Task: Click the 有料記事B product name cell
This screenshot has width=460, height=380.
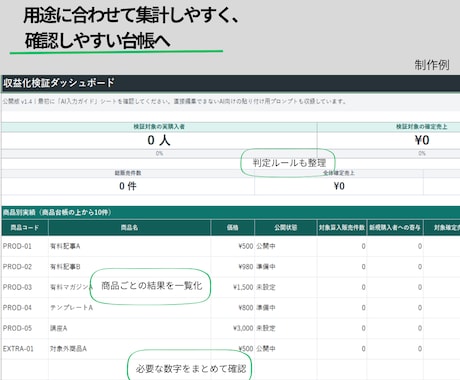Action: point(129,267)
